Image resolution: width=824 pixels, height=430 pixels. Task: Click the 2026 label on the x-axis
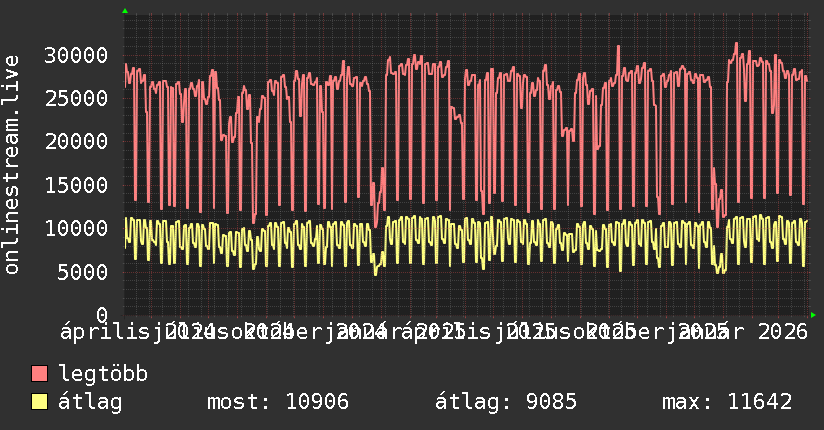point(784,331)
